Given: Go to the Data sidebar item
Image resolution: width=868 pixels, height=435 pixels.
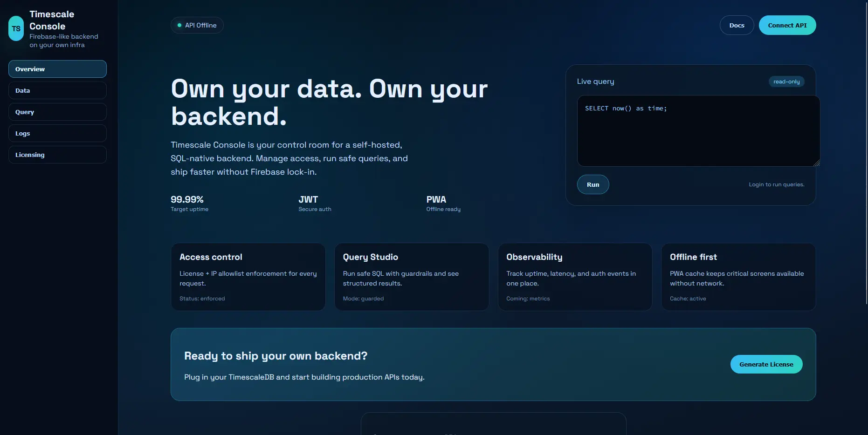Looking at the screenshot, I should click(57, 90).
